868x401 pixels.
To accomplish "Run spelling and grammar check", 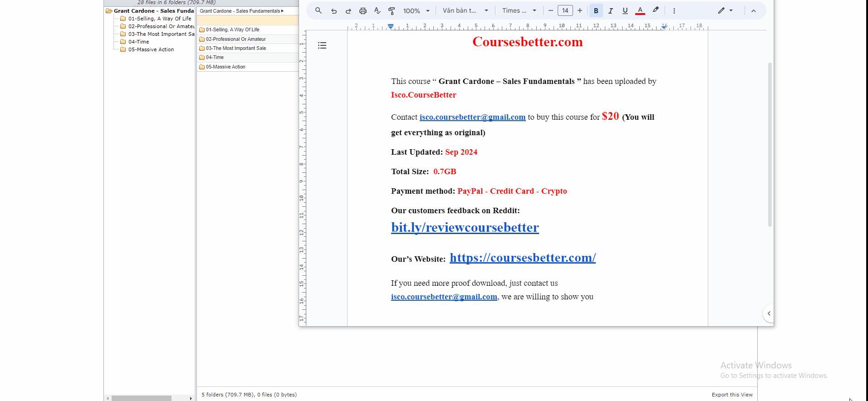I will (378, 11).
